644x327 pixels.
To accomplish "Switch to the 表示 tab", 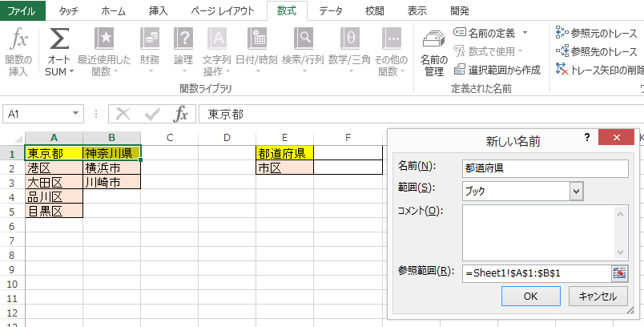I will click(x=417, y=11).
